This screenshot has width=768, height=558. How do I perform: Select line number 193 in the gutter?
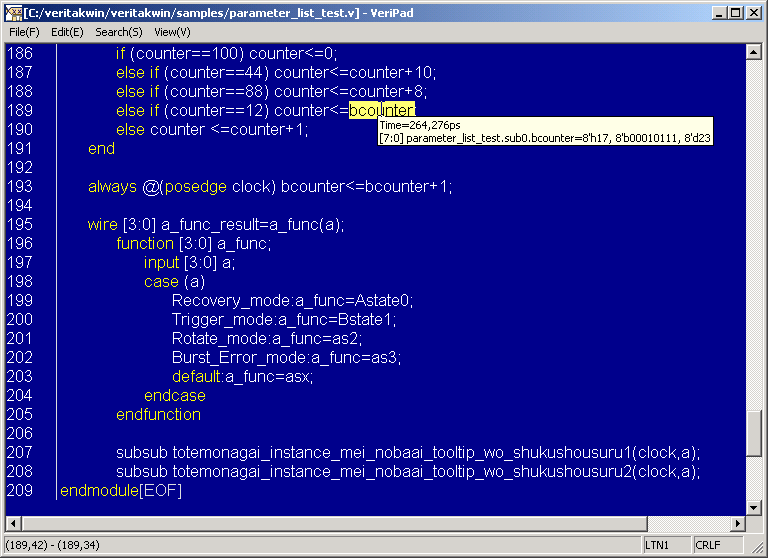point(20,186)
